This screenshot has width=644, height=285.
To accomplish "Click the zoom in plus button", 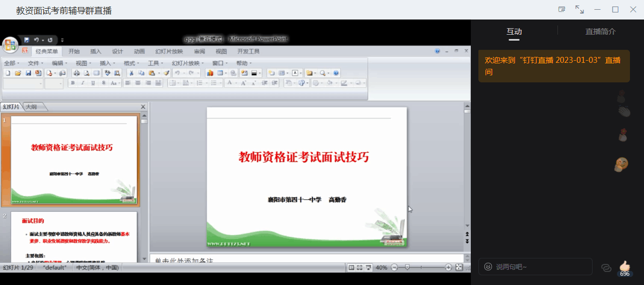I will coord(448,268).
